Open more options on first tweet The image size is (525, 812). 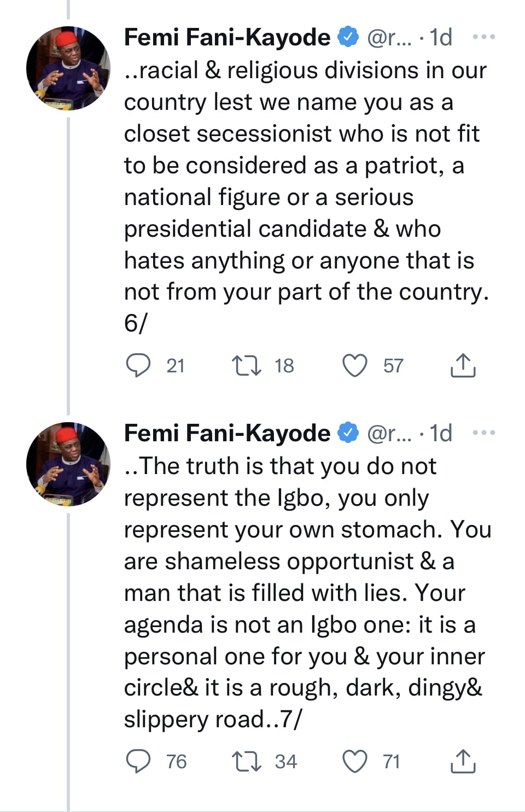pos(483,37)
